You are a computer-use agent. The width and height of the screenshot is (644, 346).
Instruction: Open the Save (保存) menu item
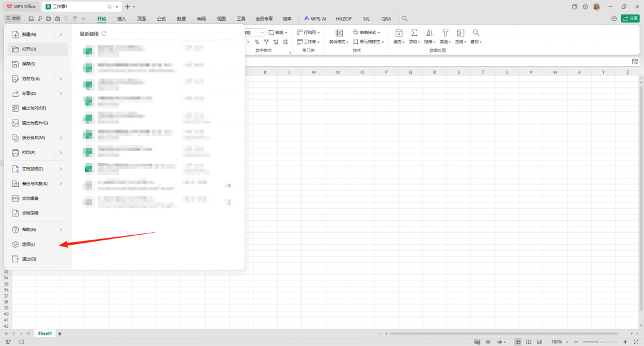tap(28, 64)
